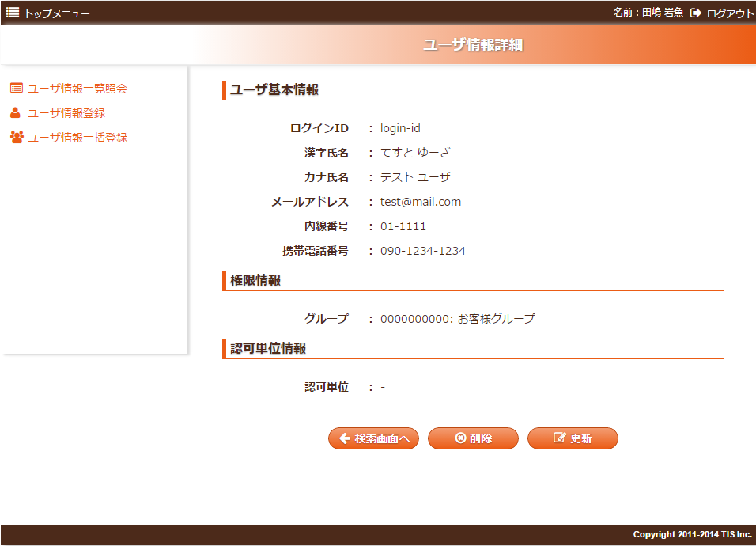Click the 漢字氏名 label

coord(327,153)
